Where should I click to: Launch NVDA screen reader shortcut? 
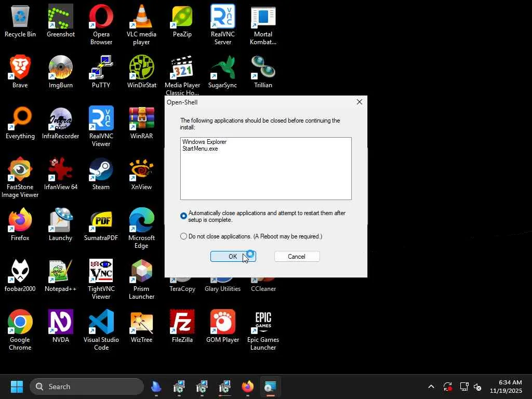[61, 326]
